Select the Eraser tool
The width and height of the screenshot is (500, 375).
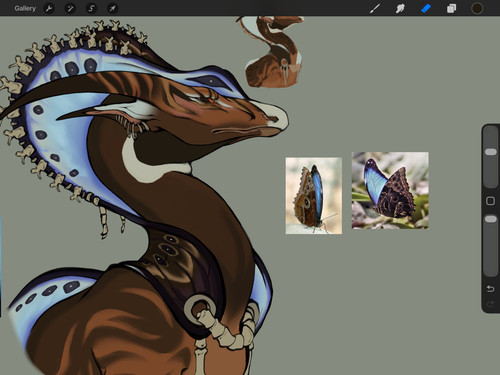[426, 8]
